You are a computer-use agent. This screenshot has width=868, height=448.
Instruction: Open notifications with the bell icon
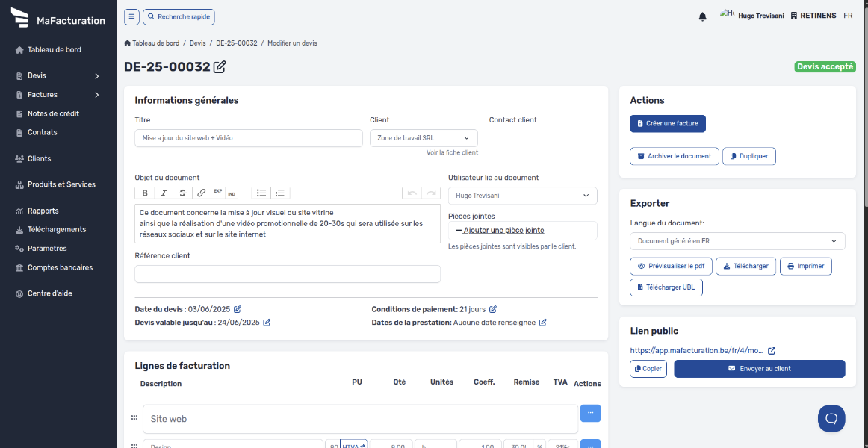click(x=702, y=16)
